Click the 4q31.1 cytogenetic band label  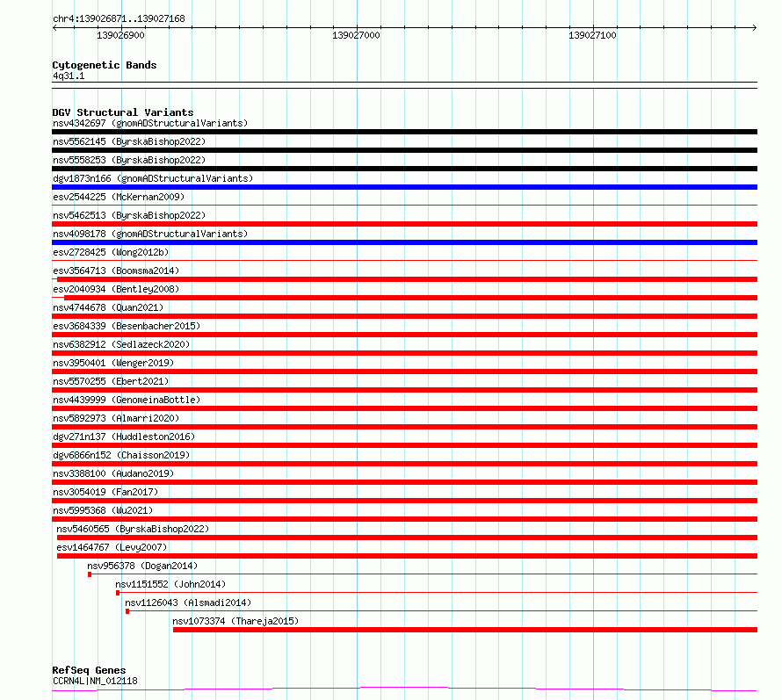coord(69,76)
